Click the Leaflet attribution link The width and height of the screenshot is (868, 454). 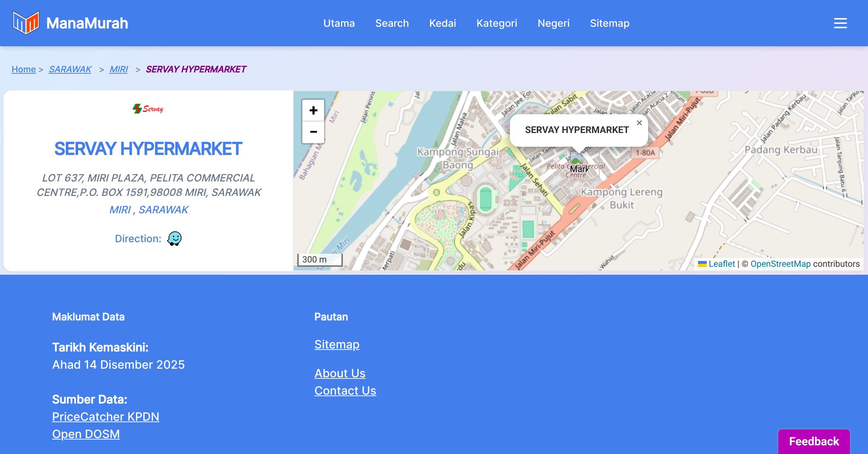click(722, 264)
